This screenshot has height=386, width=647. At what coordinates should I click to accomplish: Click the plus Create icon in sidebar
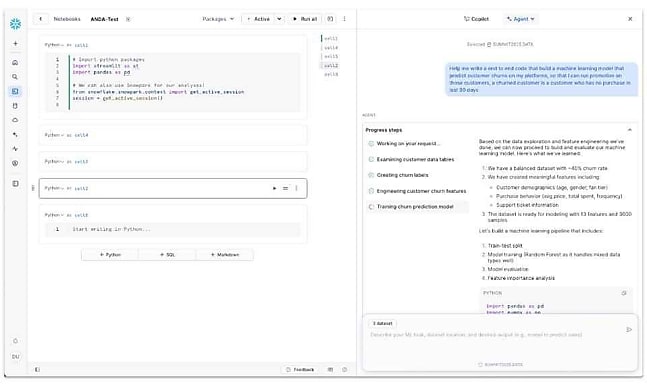pyautogui.click(x=15, y=43)
